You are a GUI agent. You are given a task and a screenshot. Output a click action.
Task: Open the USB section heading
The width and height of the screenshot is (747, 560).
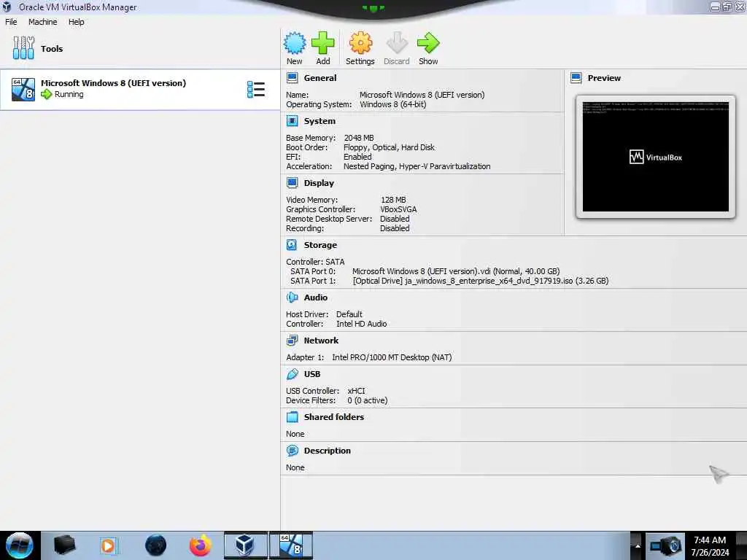tap(312, 374)
